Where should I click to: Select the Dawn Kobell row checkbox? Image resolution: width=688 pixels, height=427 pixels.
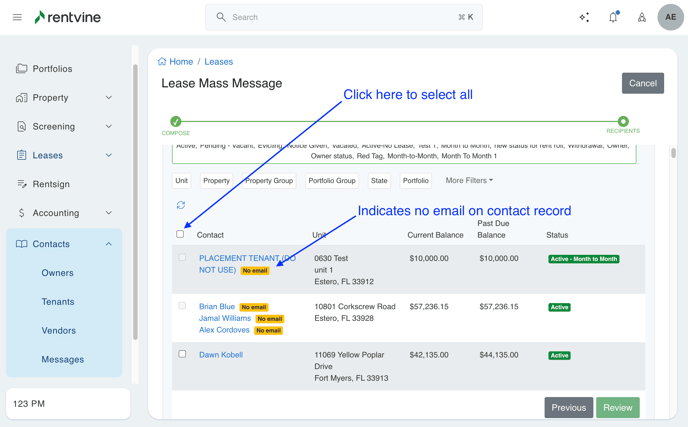point(182,354)
